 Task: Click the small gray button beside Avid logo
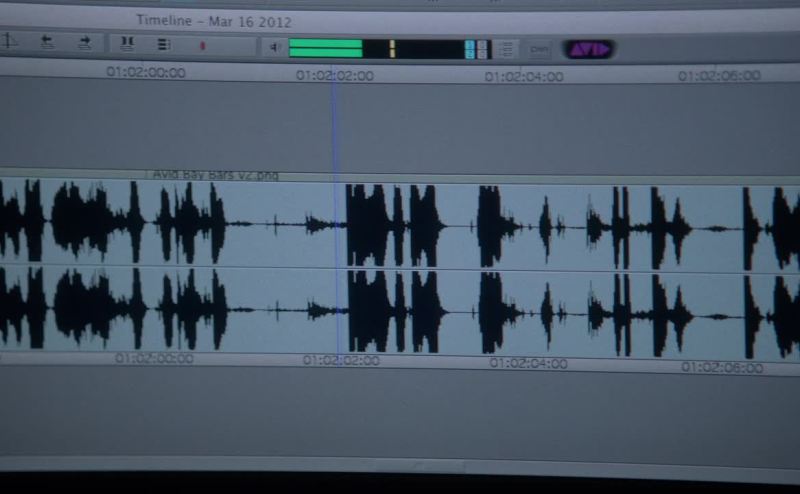539,49
